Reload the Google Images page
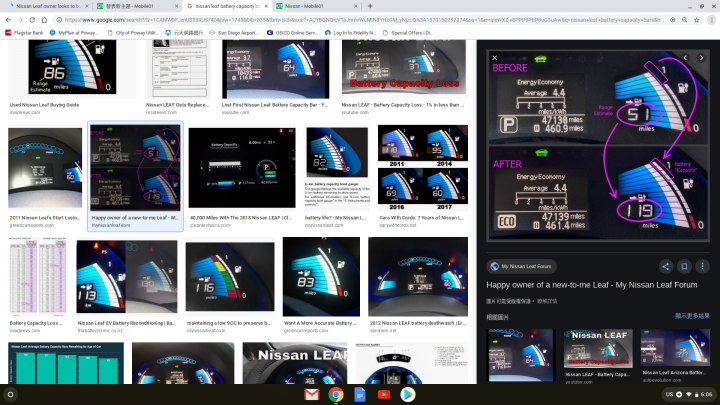The width and height of the screenshot is (720, 405). (x=32, y=20)
